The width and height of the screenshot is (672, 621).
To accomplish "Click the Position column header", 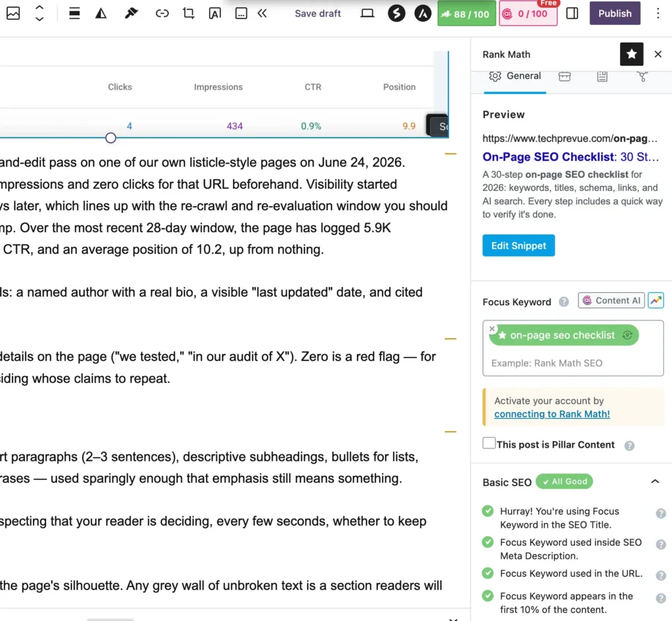I will click(x=400, y=87).
